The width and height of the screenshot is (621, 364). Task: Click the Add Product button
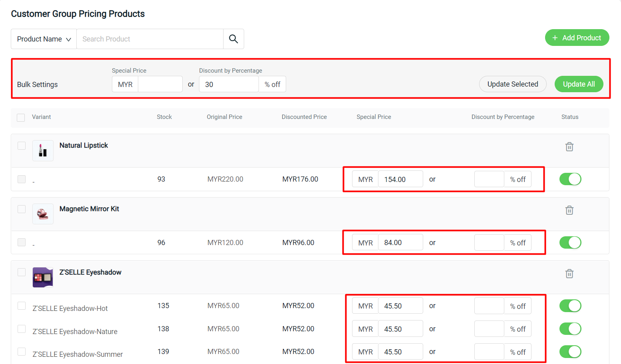(577, 38)
